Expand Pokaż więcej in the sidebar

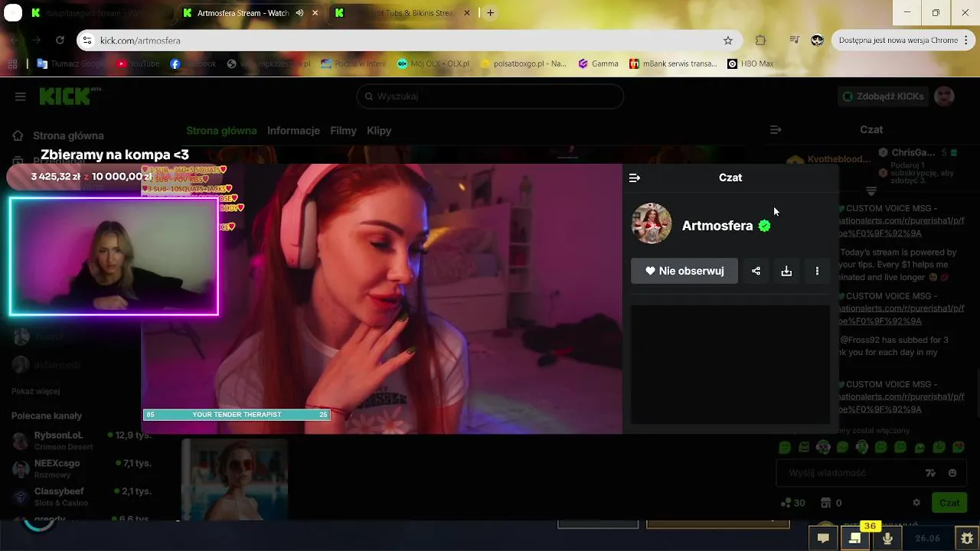coord(35,391)
